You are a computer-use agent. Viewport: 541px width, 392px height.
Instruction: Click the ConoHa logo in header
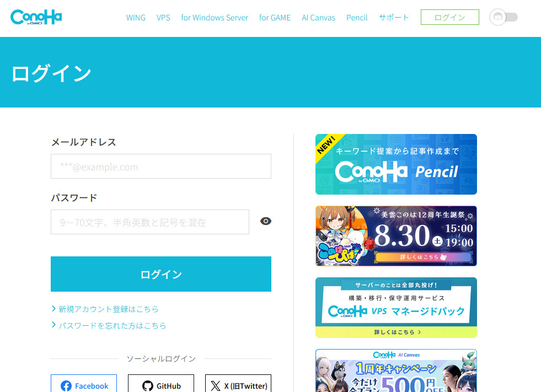36,17
